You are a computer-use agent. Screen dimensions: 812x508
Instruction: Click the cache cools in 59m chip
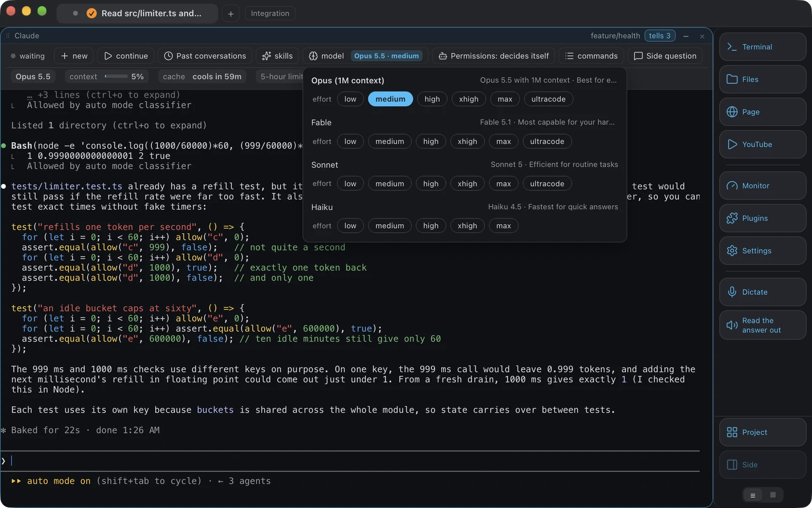202,77
